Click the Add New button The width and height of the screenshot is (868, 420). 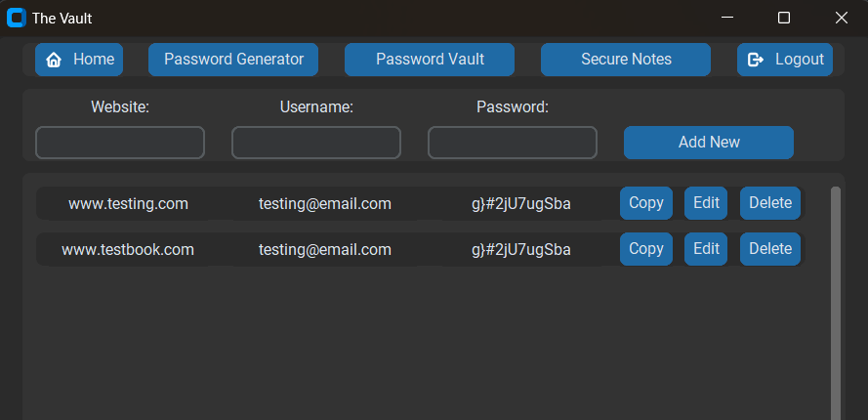(x=709, y=143)
